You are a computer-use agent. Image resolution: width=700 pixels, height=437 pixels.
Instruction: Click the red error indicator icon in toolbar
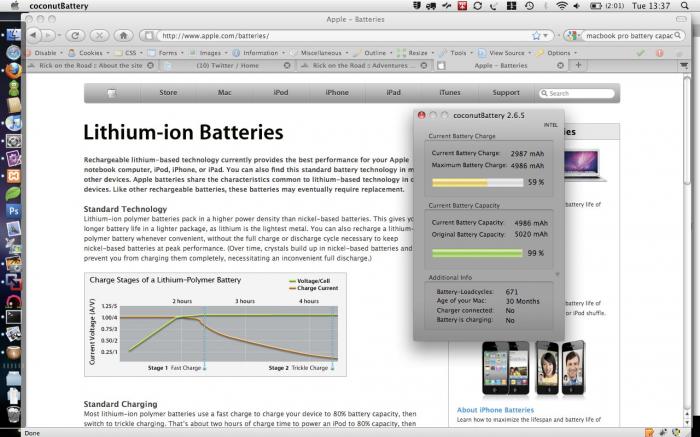pos(659,53)
